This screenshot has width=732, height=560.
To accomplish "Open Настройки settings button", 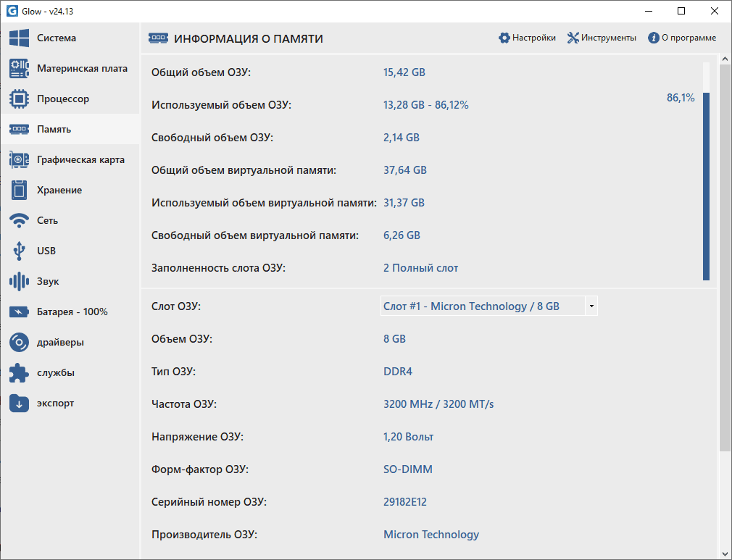I will [527, 38].
